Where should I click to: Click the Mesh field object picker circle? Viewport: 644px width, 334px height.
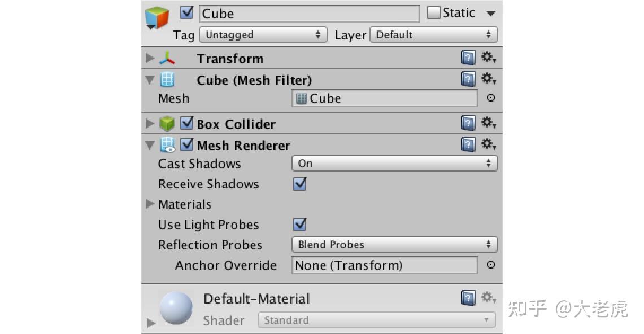pyautogui.click(x=490, y=98)
